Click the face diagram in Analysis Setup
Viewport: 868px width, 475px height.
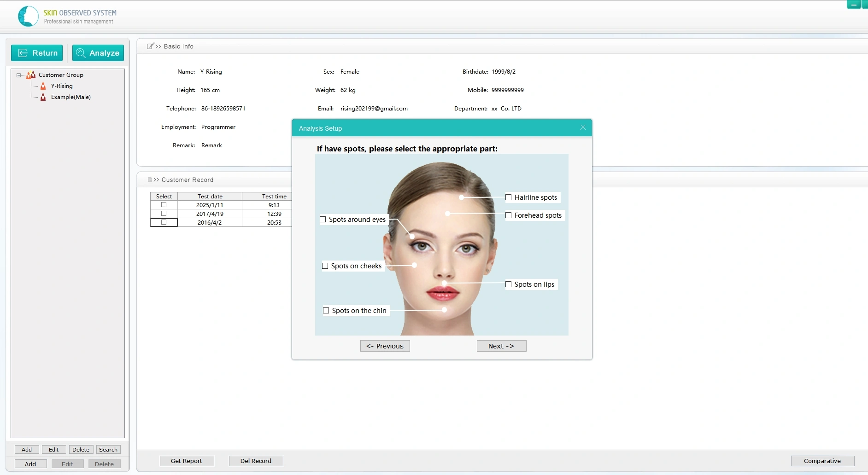click(441, 245)
